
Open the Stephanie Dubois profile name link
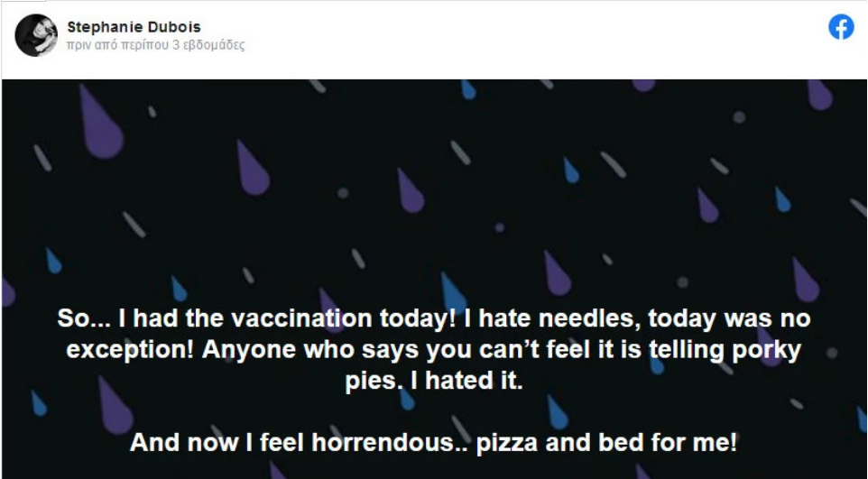point(134,26)
